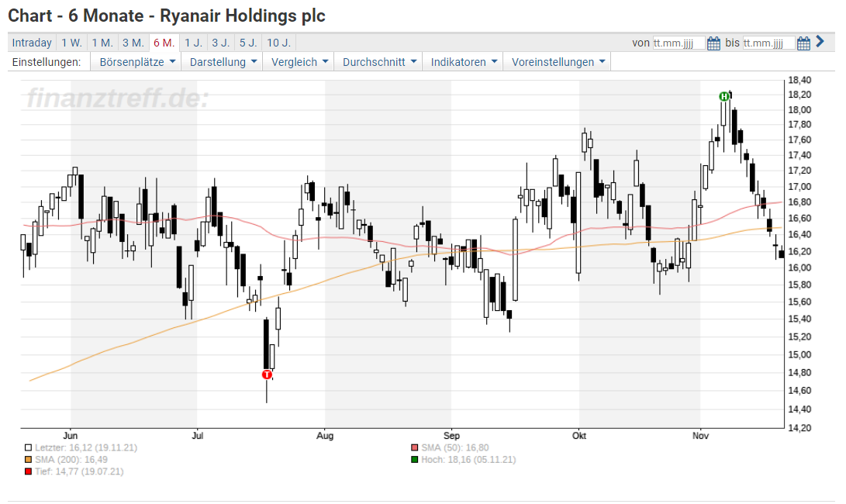Click the orange SMA (200) legend swatch

pos(28,460)
